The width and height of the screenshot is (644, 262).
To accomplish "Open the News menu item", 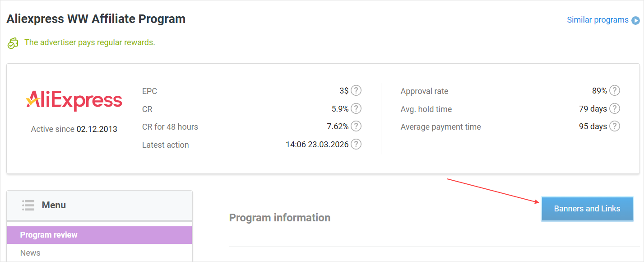I will pos(30,253).
